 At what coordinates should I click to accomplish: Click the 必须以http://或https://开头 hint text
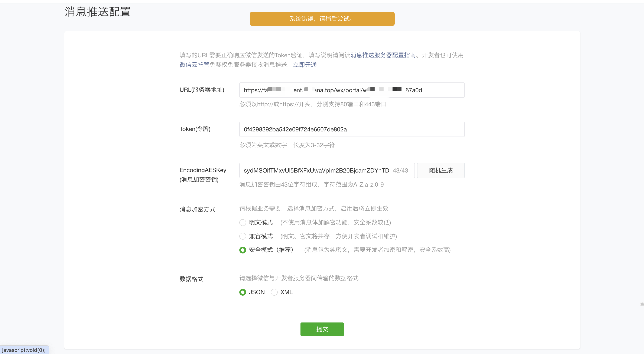click(313, 104)
